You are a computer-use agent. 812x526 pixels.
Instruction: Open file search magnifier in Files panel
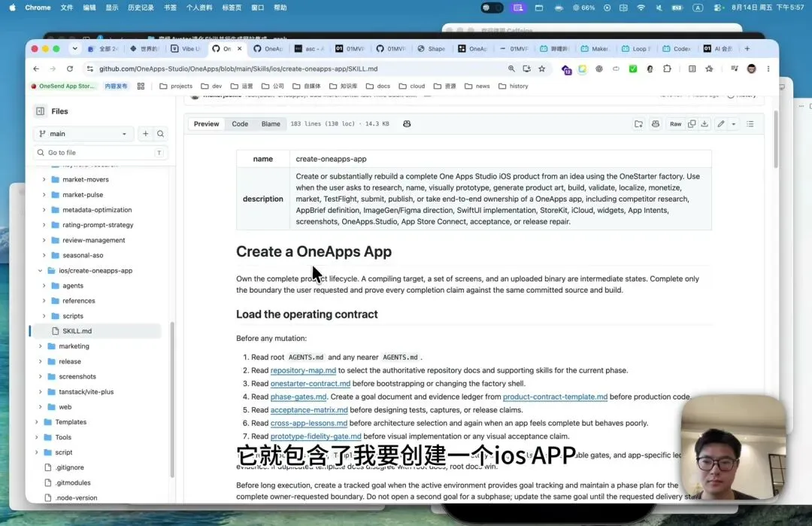point(161,134)
